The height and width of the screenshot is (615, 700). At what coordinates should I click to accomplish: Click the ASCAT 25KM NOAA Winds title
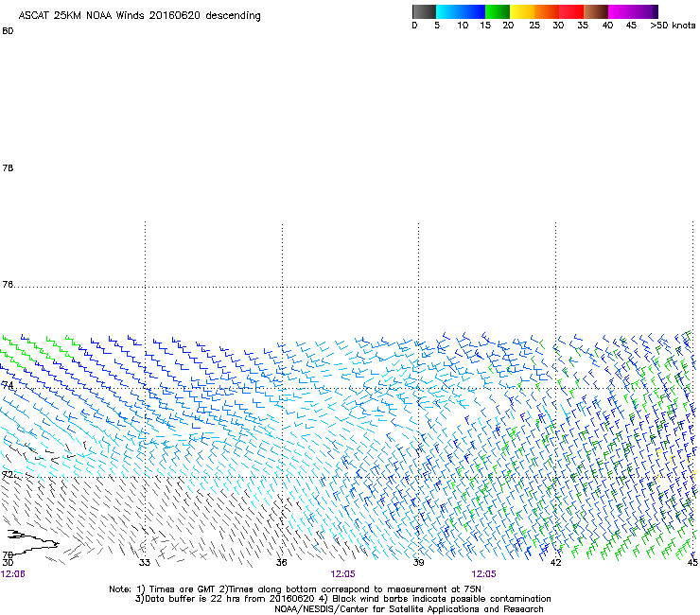pos(139,15)
